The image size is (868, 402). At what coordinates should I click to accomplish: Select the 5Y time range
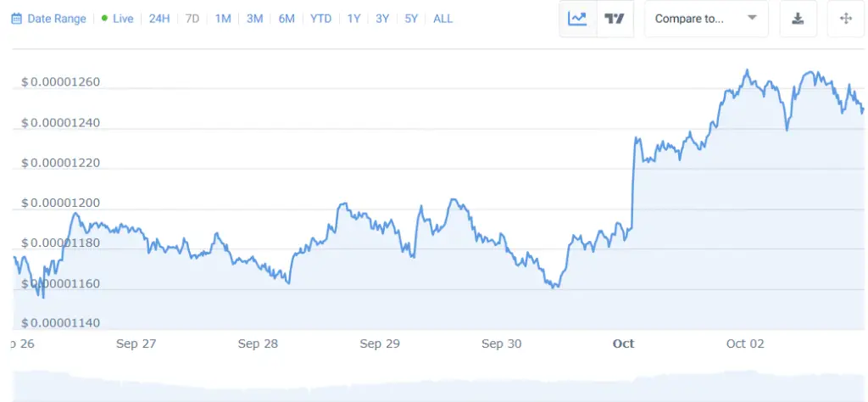(x=411, y=19)
